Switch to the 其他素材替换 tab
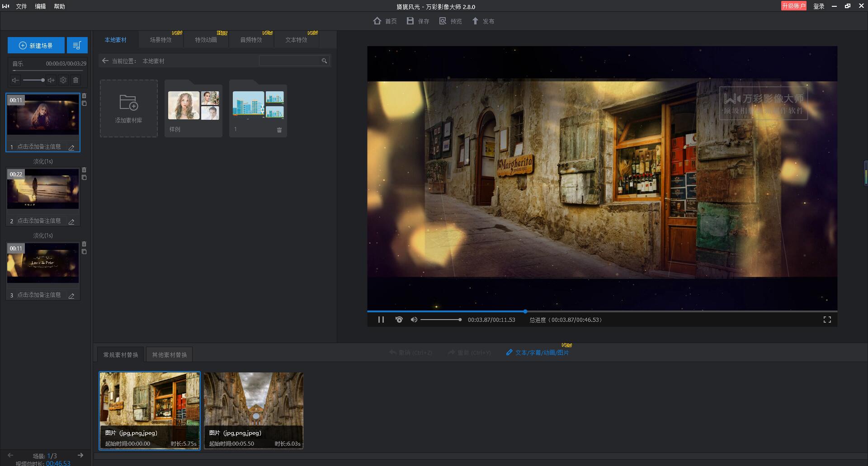This screenshot has width=868, height=466. pos(170,355)
